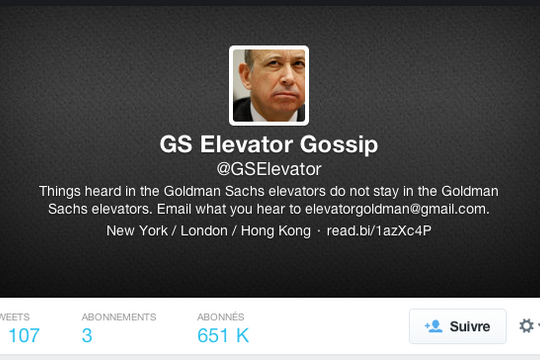Click the bio line starting with Things heard

[269, 191]
